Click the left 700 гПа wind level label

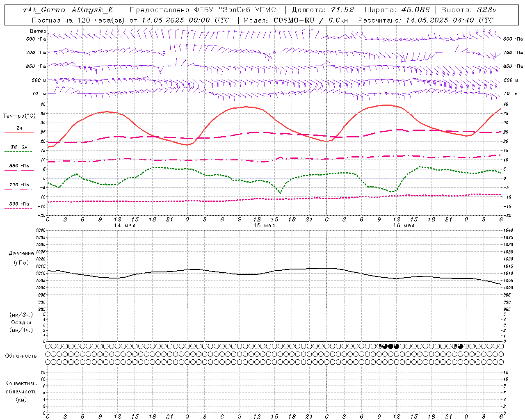coord(36,52)
